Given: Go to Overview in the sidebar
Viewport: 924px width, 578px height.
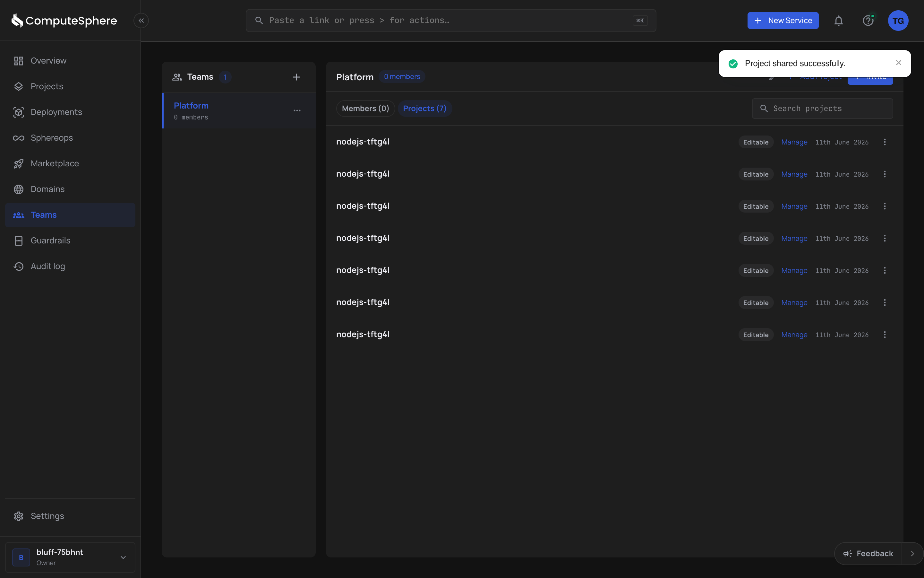Looking at the screenshot, I should [70, 61].
